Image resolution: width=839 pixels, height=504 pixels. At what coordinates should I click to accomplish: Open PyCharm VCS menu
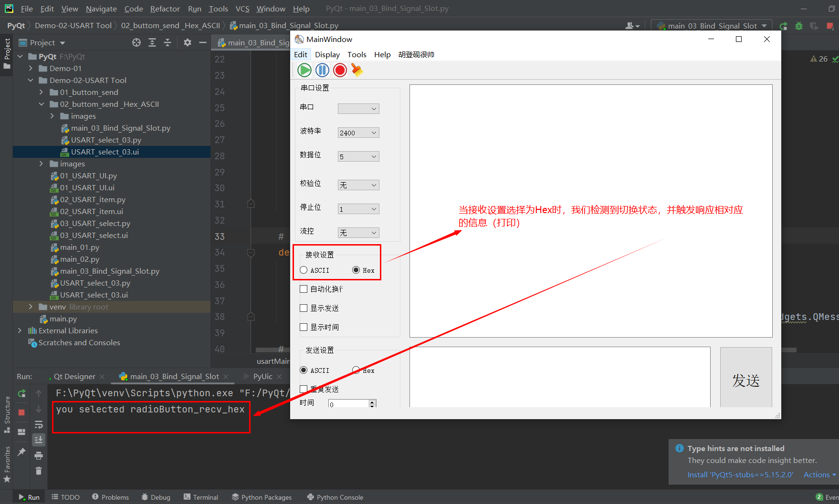242,9
